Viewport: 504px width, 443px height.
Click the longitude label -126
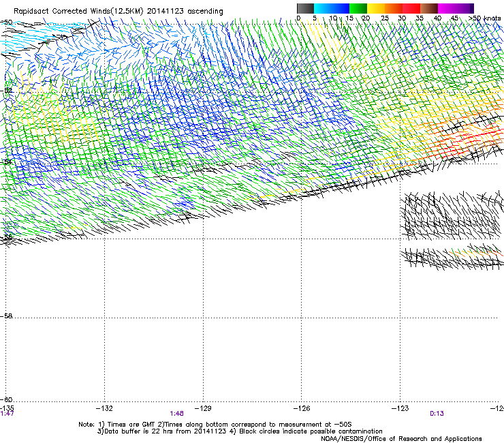click(x=302, y=408)
